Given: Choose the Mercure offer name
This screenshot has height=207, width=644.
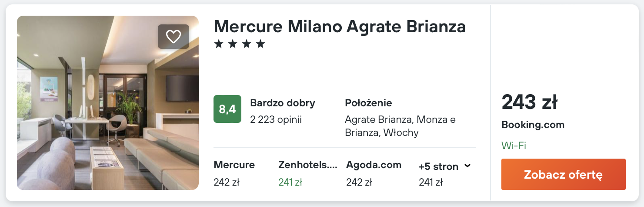Looking at the screenshot, I should point(234,165).
